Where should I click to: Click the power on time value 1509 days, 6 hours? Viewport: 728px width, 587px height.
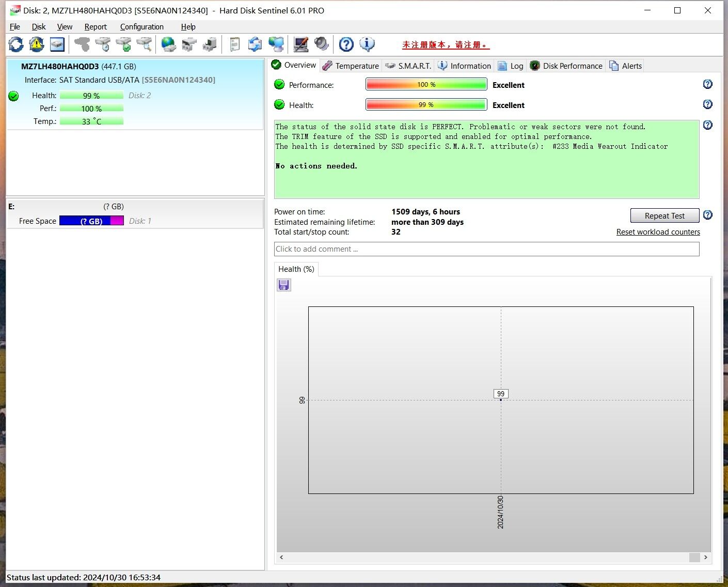(x=425, y=212)
